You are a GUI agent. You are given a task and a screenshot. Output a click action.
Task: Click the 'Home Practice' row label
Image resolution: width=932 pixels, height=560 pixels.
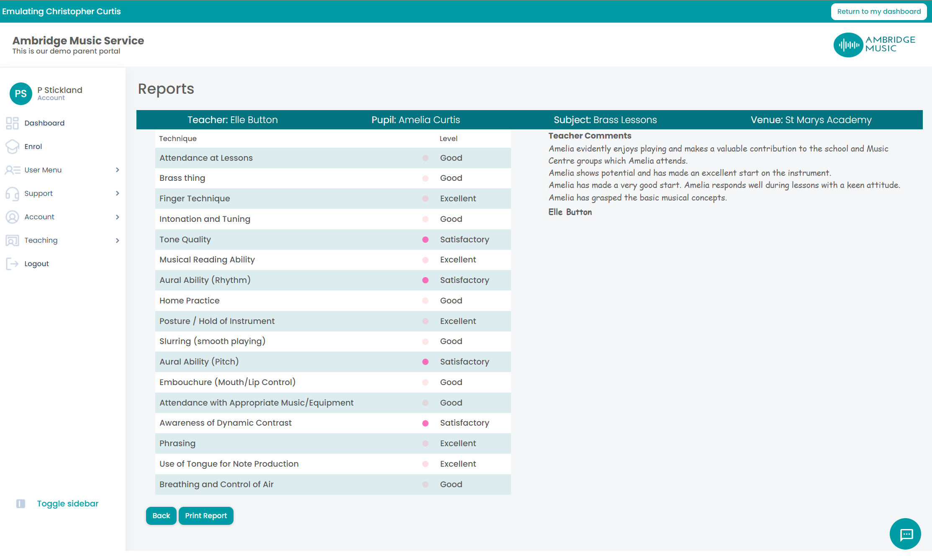click(x=189, y=301)
